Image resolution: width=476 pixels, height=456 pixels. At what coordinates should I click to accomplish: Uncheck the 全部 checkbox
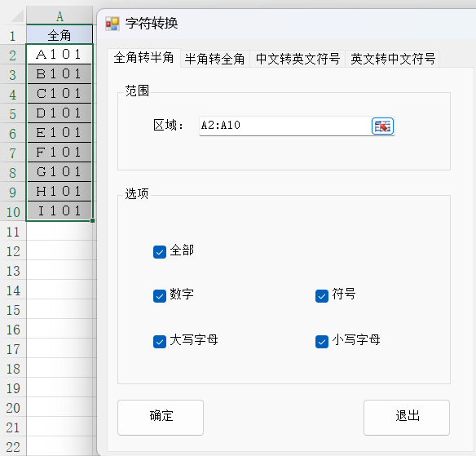(160, 252)
